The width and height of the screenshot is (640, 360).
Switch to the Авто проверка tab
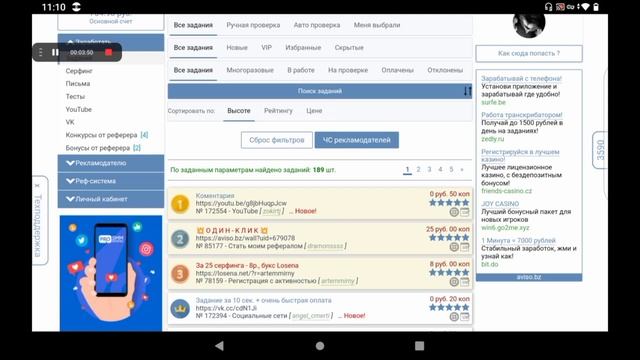[x=317, y=25]
